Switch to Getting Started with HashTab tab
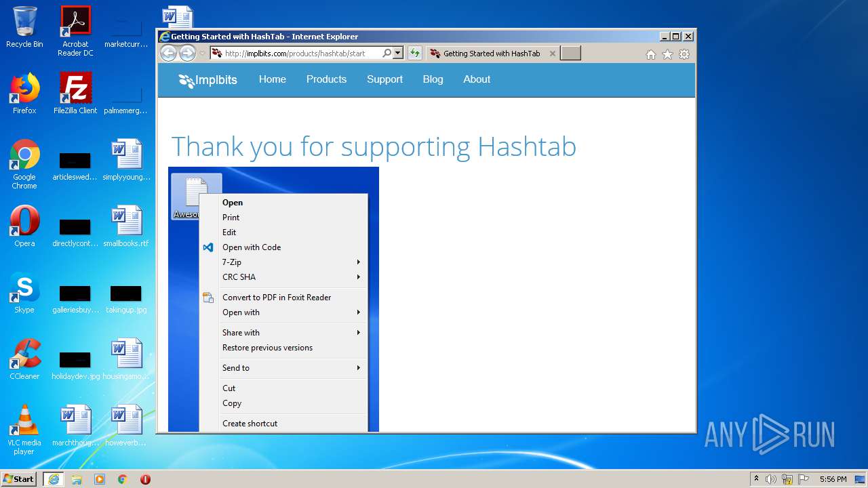This screenshot has width=868, height=488. [492, 54]
